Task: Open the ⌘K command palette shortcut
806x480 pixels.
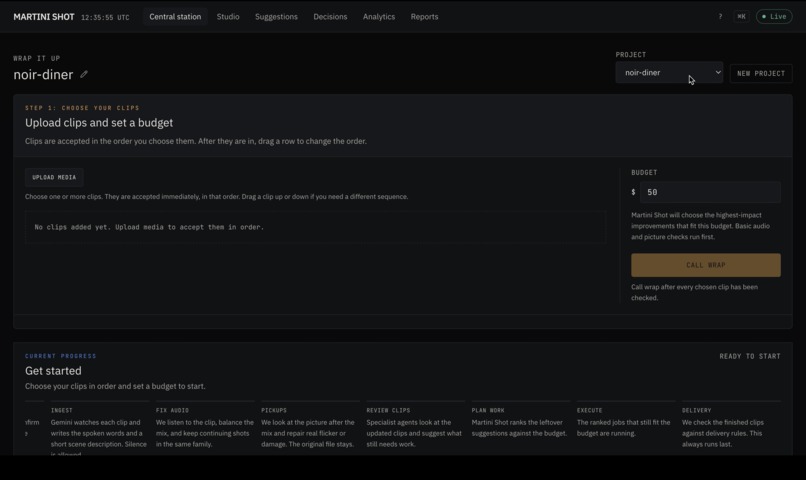Action: 741,16
